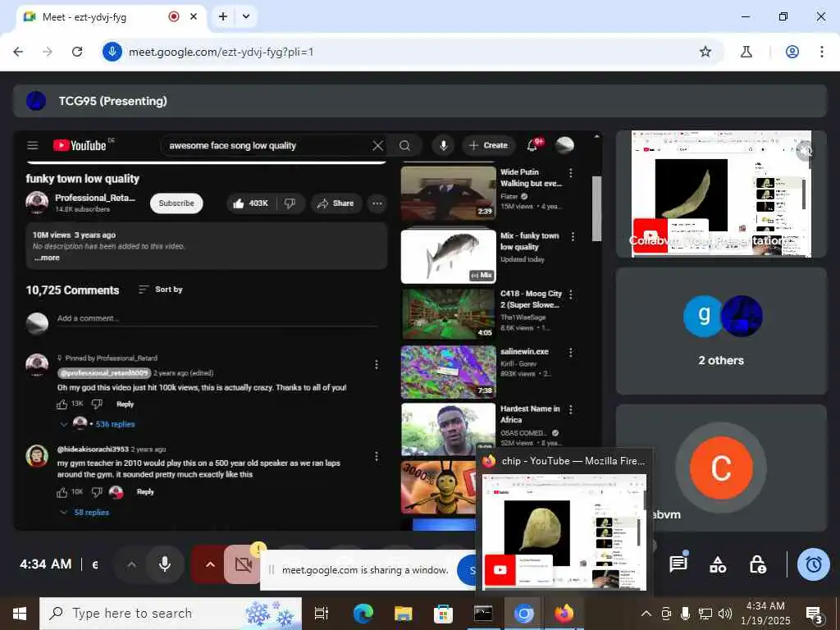Open Wide Putin Walking video thumbnail
This screenshot has width=840, height=630.
449,192
